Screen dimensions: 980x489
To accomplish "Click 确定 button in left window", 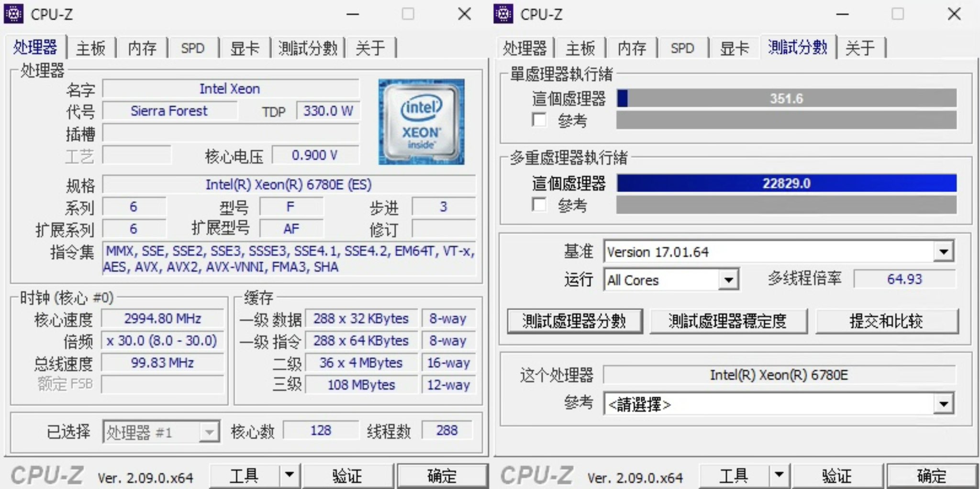I will tap(442, 475).
